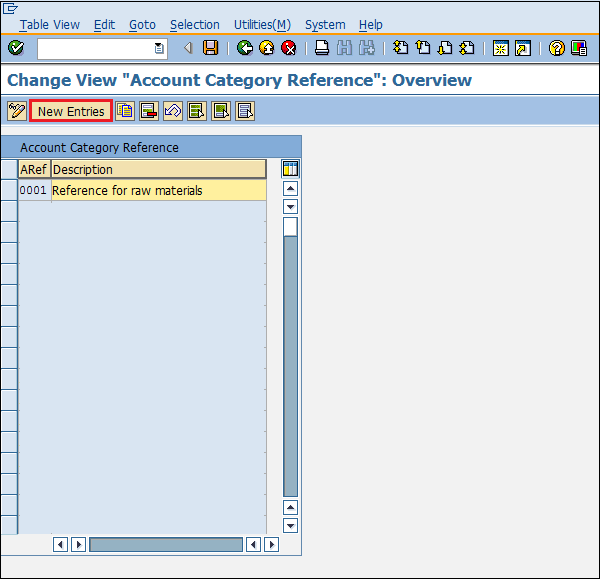Click the leftmost horizontal scroll-left arrow
The width and height of the screenshot is (600, 579).
point(60,545)
